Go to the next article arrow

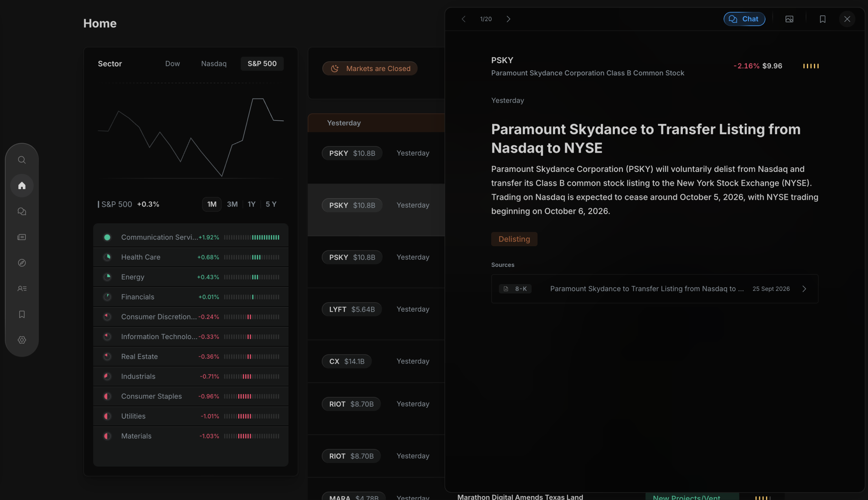pyautogui.click(x=509, y=19)
